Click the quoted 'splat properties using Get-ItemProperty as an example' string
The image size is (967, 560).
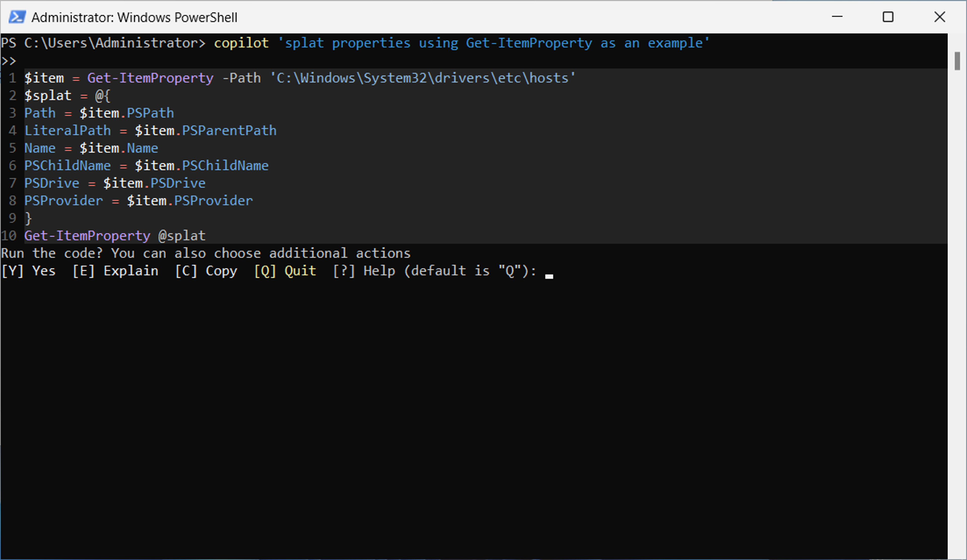coord(494,43)
